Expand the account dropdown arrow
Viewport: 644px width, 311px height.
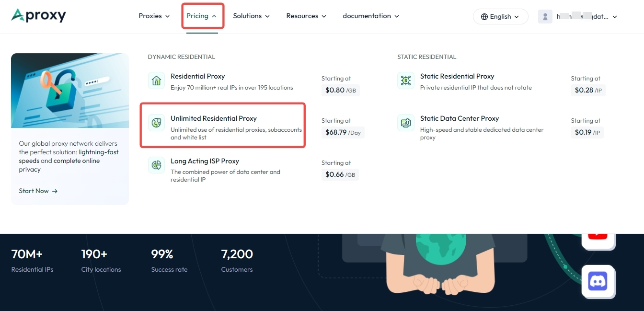tap(615, 17)
